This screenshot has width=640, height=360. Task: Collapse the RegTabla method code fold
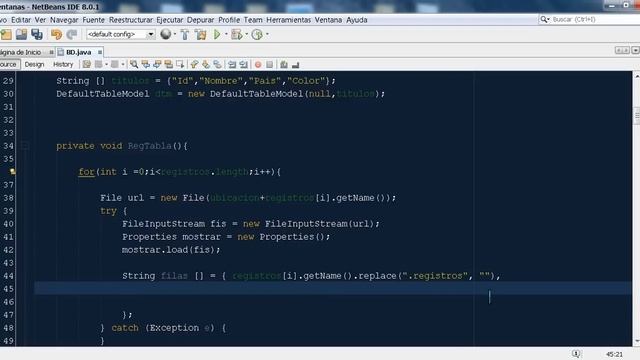(x=24, y=146)
